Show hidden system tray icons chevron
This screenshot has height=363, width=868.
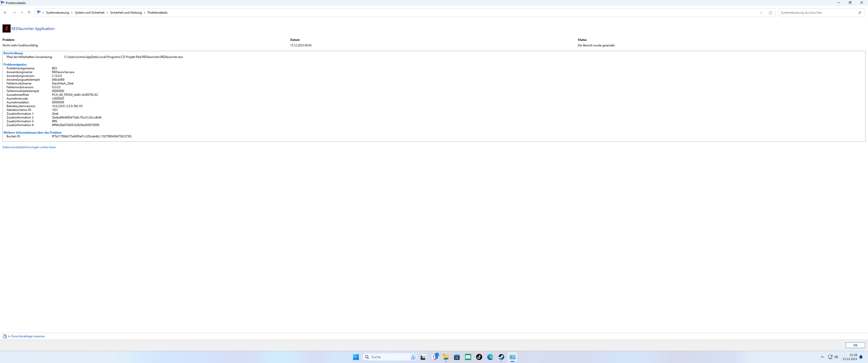tap(822, 357)
